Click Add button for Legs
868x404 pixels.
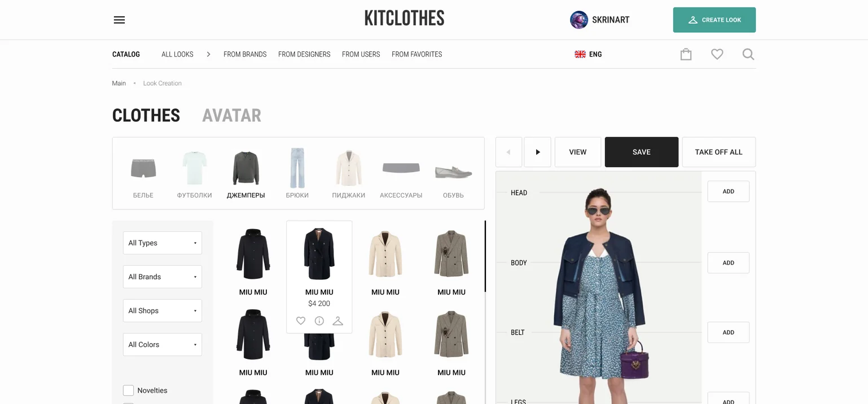[x=729, y=399]
